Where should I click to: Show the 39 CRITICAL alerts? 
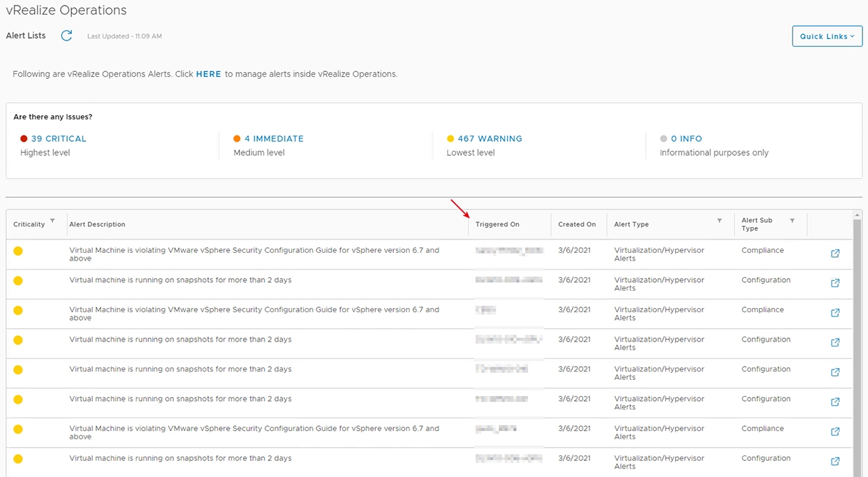(x=59, y=139)
